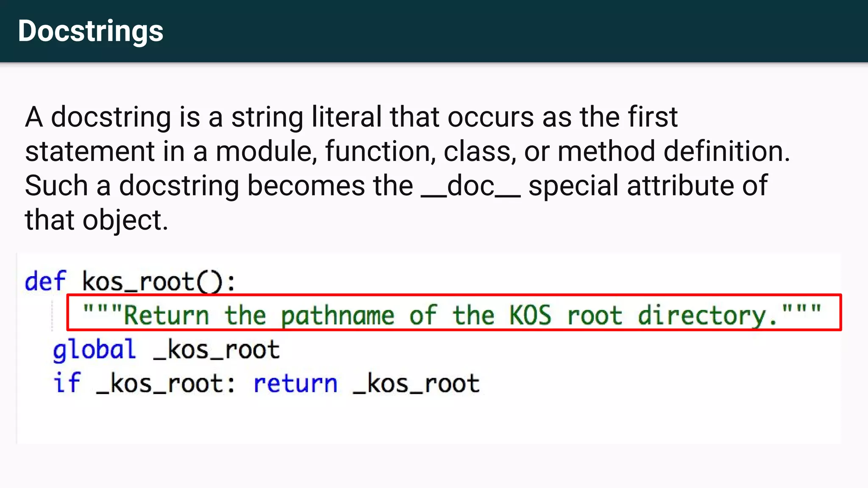Click the 'Docstrings' slide title
The width and height of the screenshot is (868, 488).
tap(90, 32)
